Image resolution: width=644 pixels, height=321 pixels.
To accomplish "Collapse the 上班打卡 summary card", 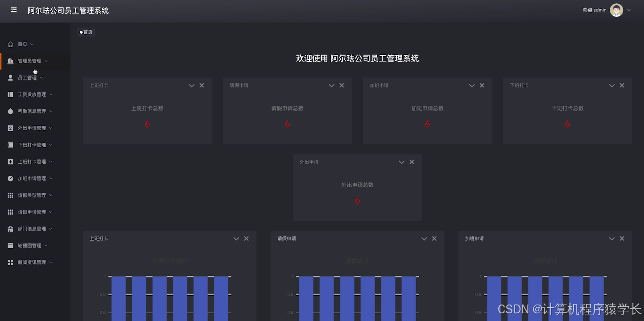I will coord(191,85).
